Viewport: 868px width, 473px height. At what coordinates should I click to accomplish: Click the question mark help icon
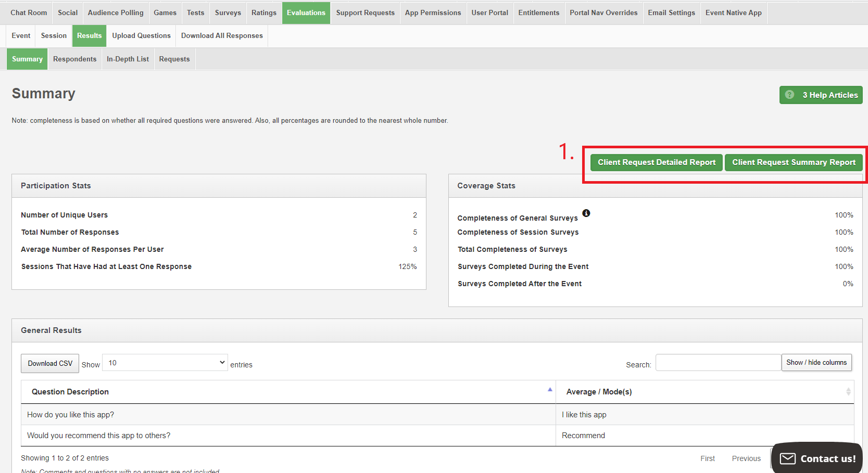(x=789, y=95)
